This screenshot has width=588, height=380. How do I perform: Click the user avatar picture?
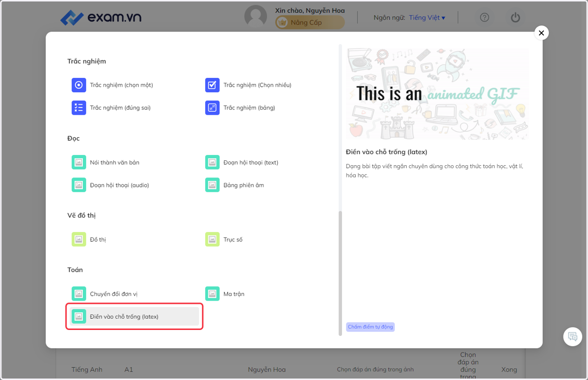[256, 17]
